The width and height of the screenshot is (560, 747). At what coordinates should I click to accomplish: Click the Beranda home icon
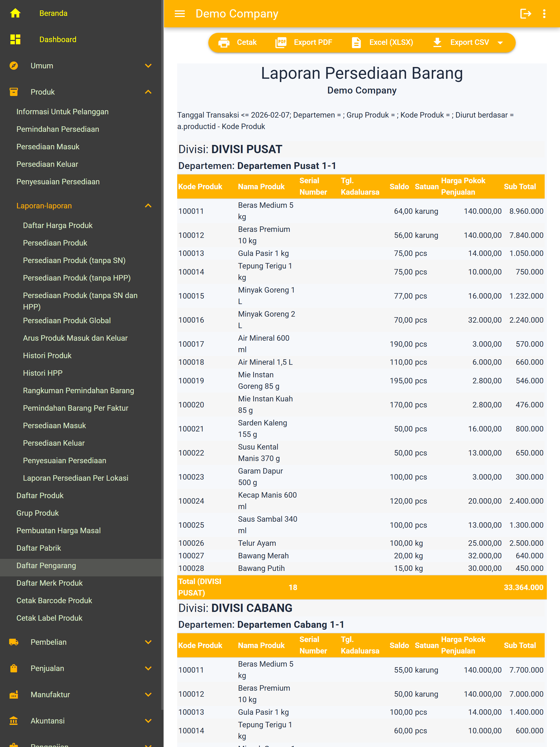pos(15,13)
